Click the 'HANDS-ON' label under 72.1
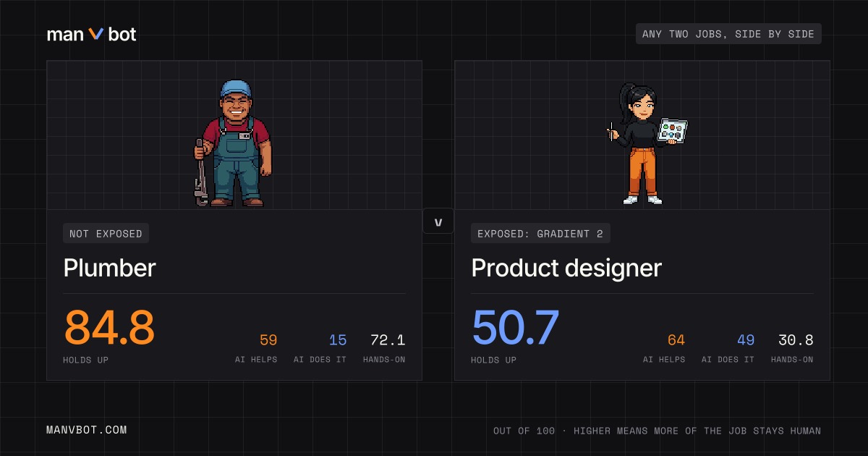The height and width of the screenshot is (456, 868). (x=384, y=360)
